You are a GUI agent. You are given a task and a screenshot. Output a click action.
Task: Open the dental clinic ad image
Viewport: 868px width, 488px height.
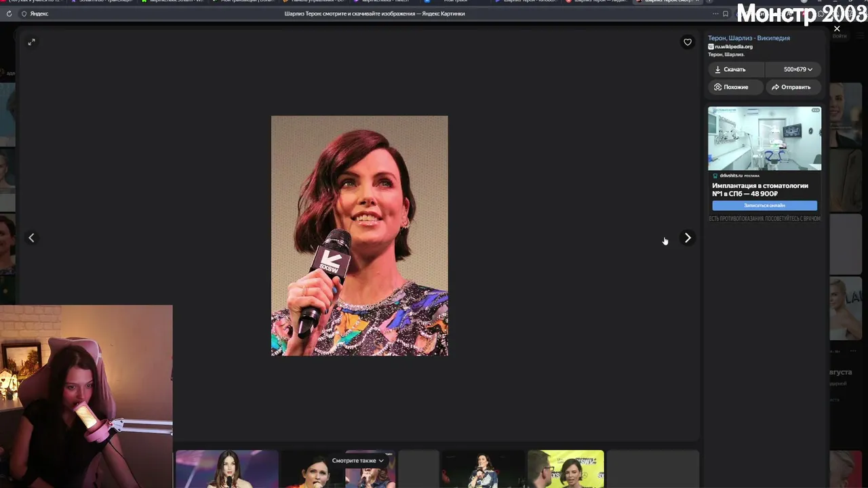pyautogui.click(x=764, y=138)
